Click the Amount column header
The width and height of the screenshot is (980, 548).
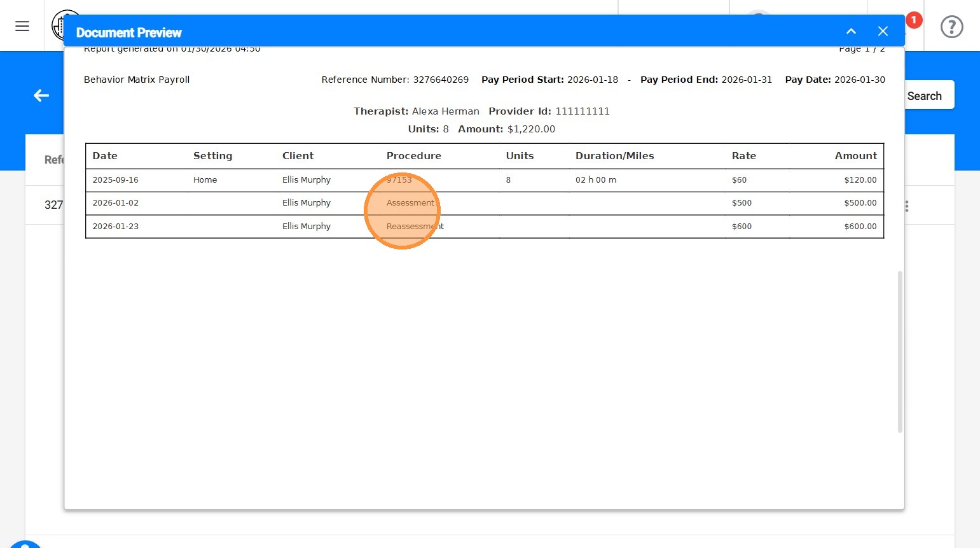[x=856, y=156]
